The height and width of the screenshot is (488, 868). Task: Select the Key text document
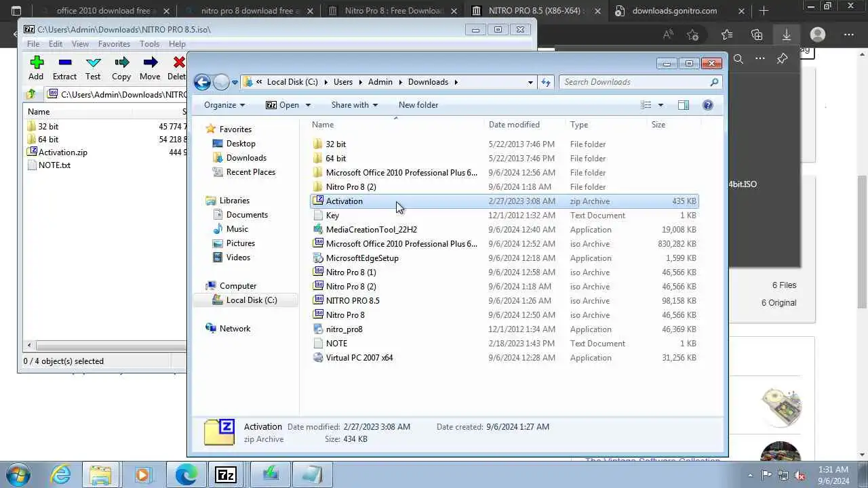[504, 216]
